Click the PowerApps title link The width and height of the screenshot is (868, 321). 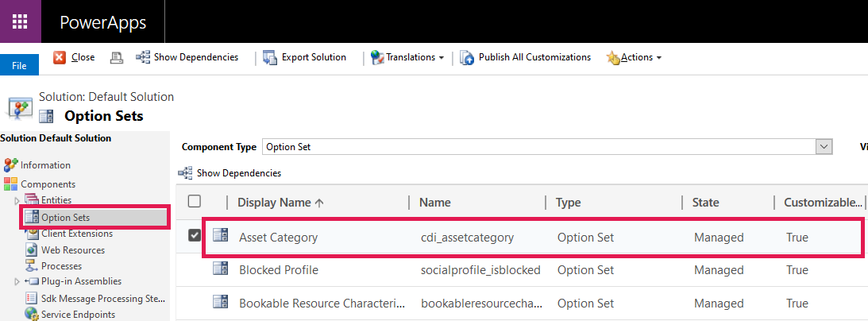(103, 22)
